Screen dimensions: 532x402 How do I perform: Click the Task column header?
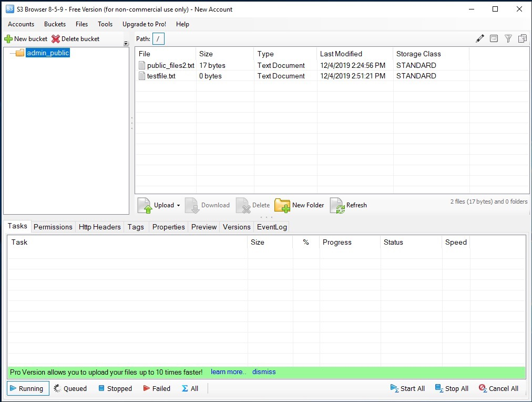(x=128, y=242)
